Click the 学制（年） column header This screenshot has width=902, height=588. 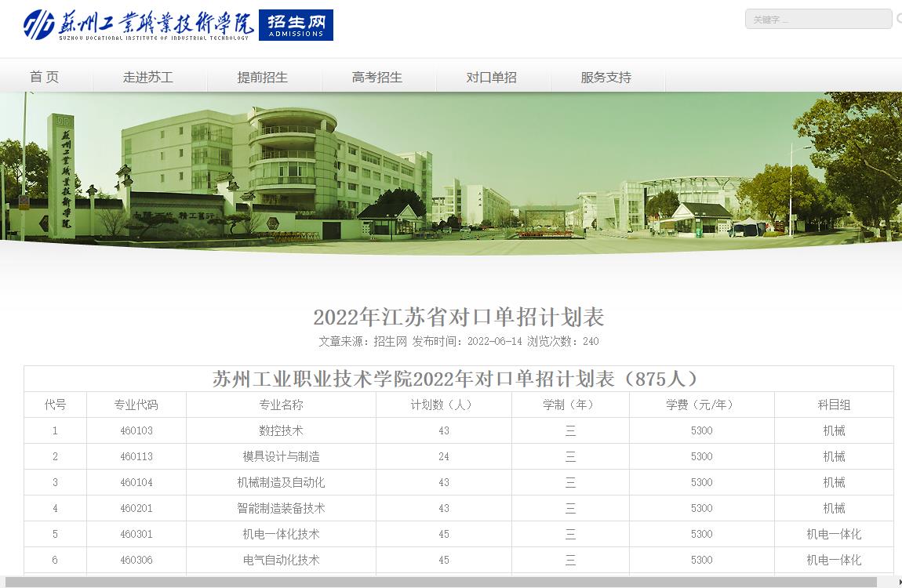click(x=570, y=405)
